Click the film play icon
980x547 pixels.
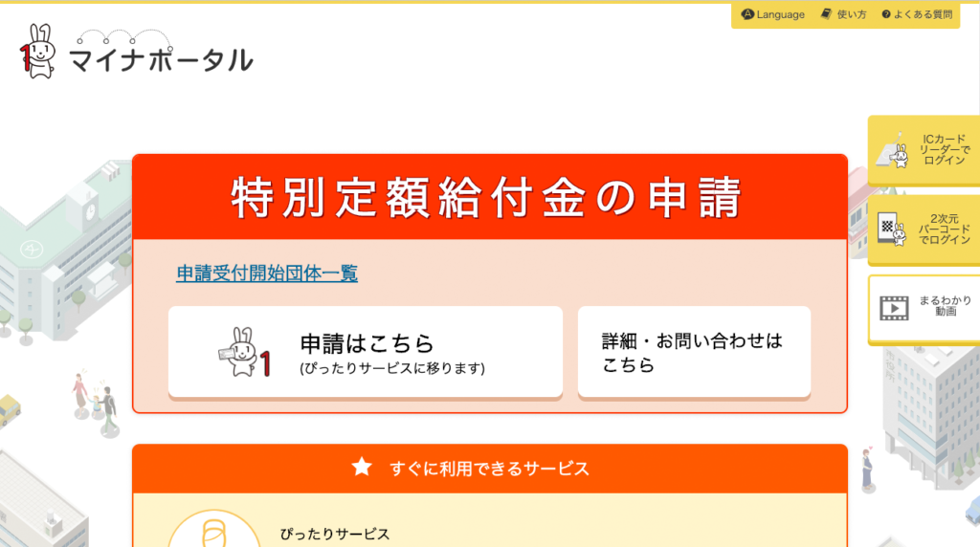tap(894, 309)
